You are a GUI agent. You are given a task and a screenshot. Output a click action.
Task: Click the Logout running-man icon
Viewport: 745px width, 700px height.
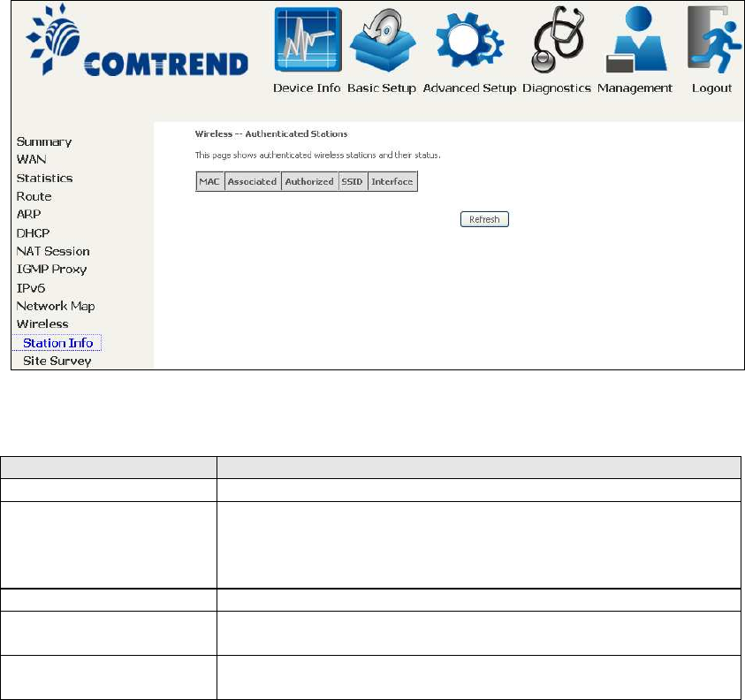point(714,40)
